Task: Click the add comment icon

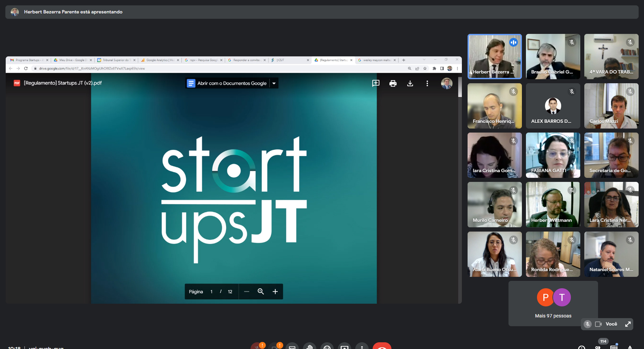Action: click(x=376, y=83)
